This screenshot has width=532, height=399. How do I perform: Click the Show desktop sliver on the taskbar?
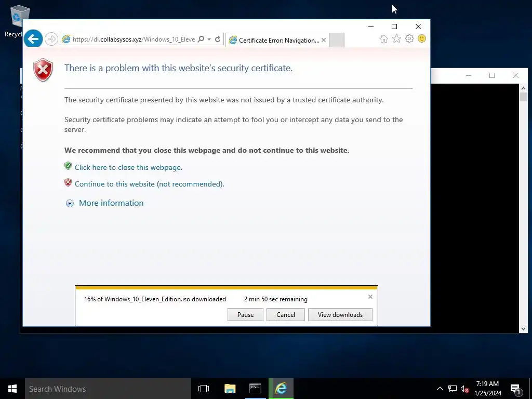click(530, 389)
